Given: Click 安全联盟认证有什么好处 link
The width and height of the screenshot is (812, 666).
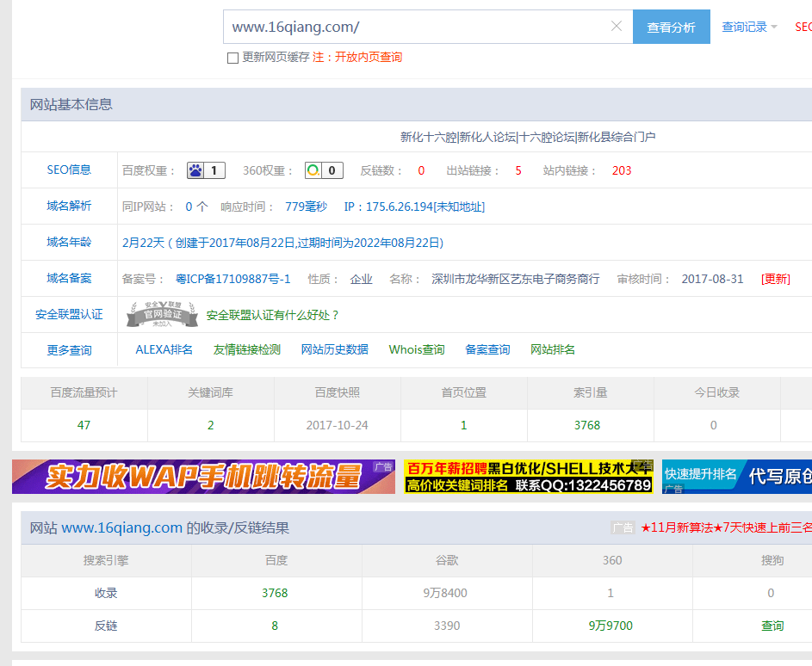Looking at the screenshot, I should coord(273,315).
